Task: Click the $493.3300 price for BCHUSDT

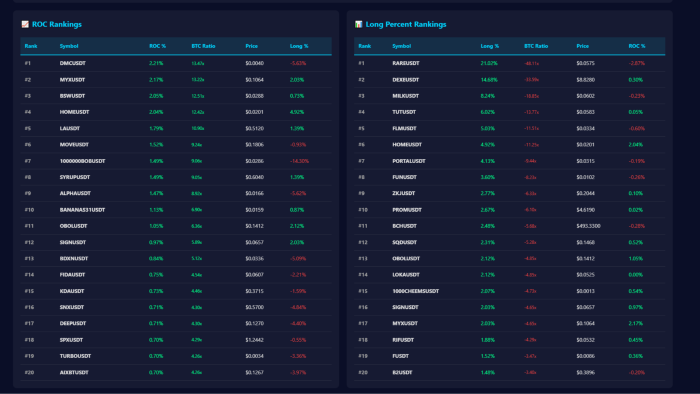Action: (588, 226)
